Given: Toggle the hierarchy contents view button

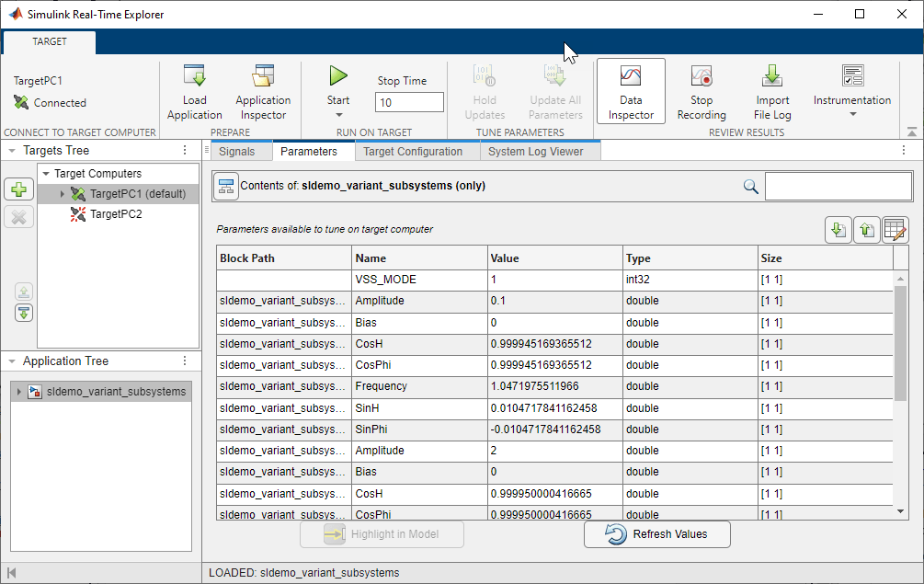Looking at the screenshot, I should (x=225, y=186).
